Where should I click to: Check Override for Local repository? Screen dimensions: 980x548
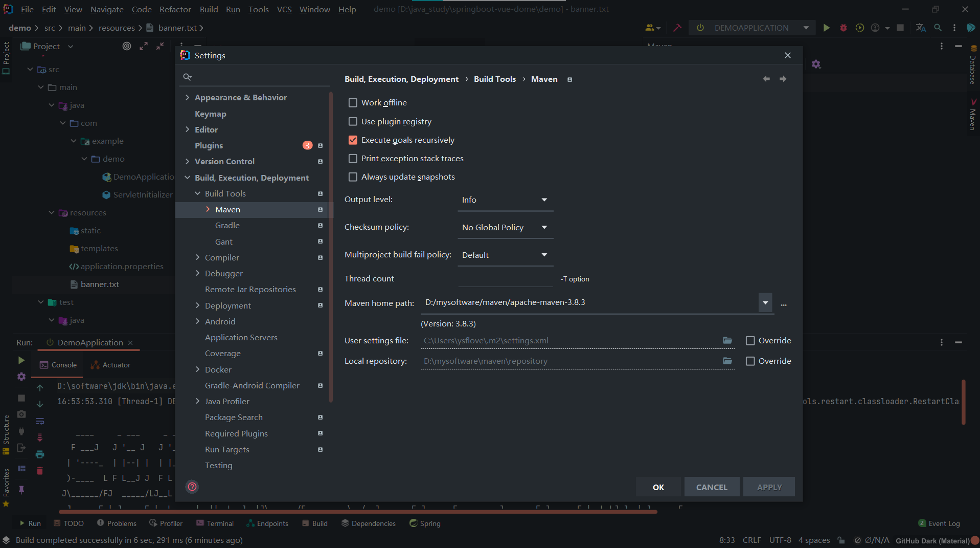click(750, 361)
